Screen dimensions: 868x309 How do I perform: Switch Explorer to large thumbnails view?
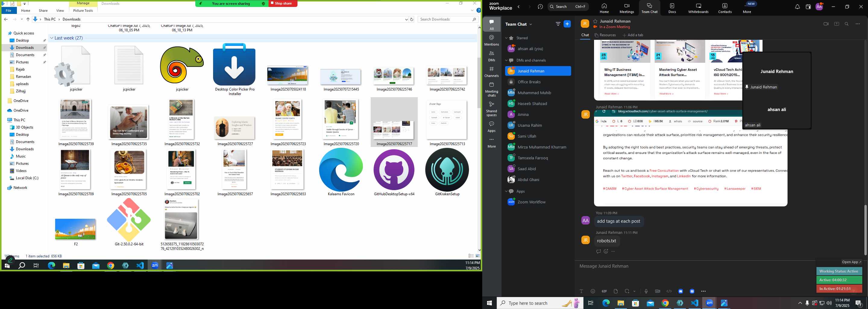[478, 256]
